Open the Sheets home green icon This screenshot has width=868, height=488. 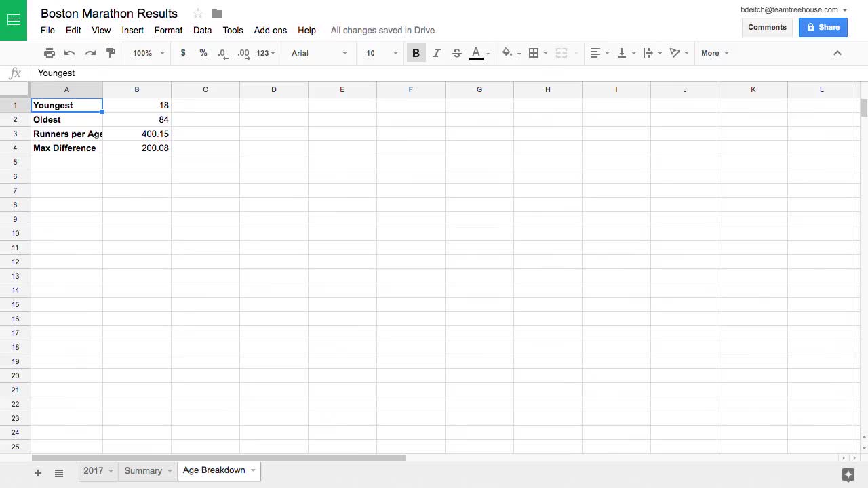click(14, 20)
